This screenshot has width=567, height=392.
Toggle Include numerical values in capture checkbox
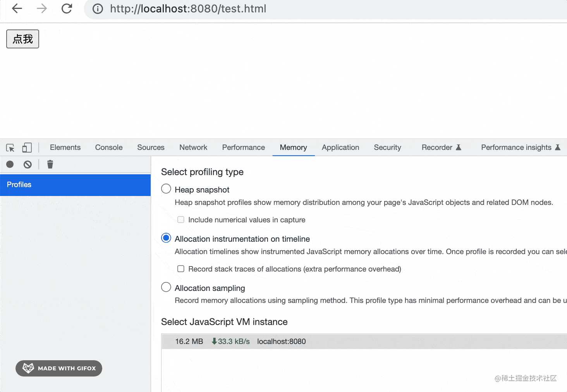181,220
